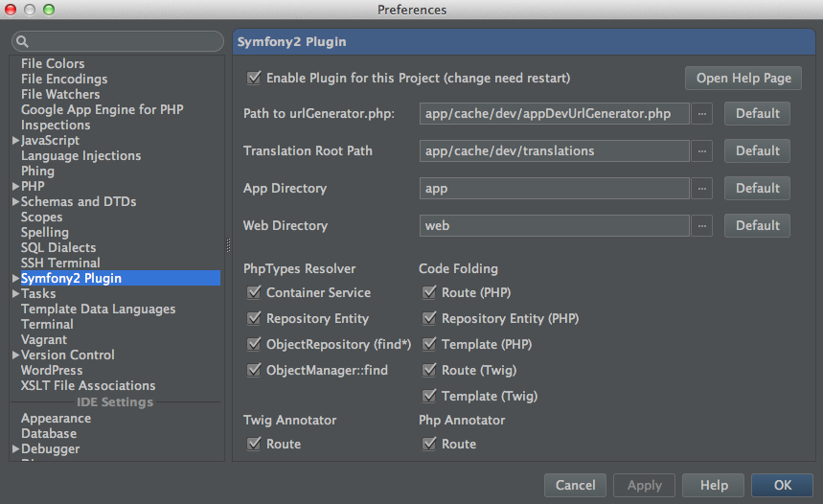The width and height of the screenshot is (823, 504).
Task: Expand Schemas and DTDs node
Action: click(x=15, y=201)
